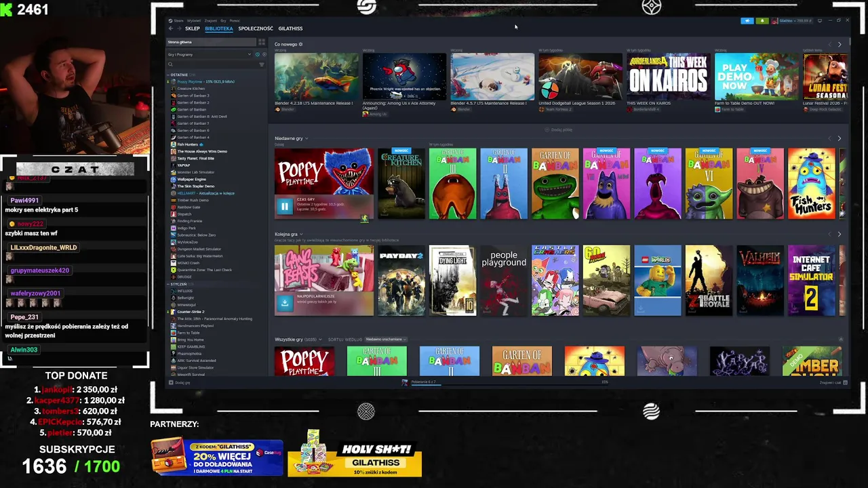Open the Among Us x Ace Attorney news card
This screenshot has width=868, height=488.
(x=405, y=77)
